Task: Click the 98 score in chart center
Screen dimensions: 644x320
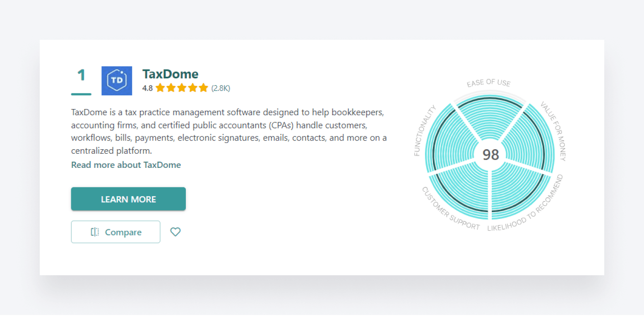Action: tap(491, 155)
